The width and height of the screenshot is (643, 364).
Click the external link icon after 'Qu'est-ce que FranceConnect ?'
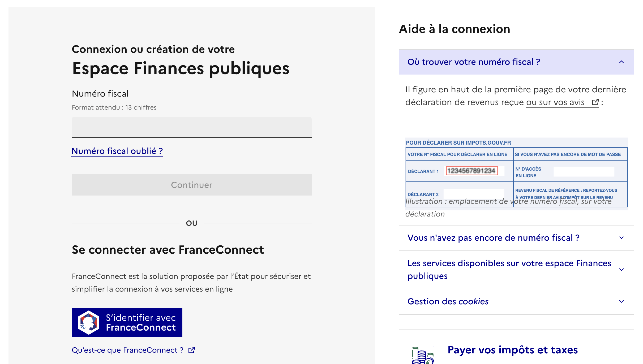coord(191,350)
